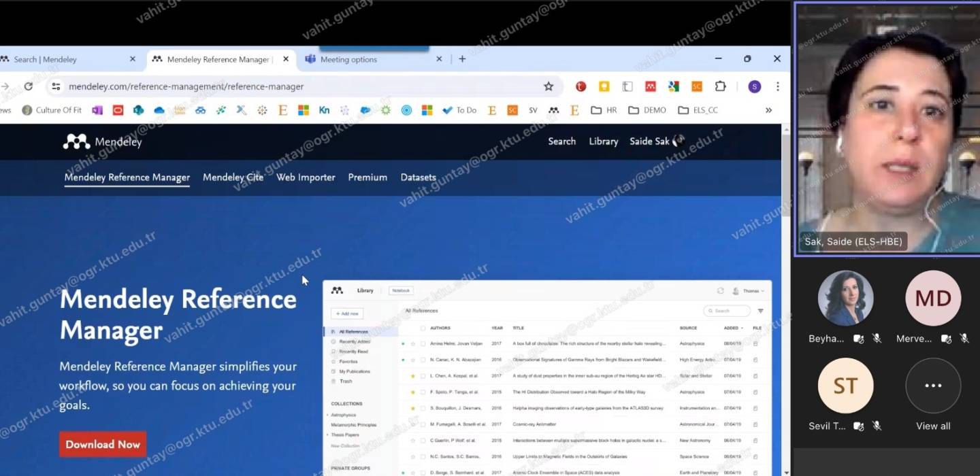This screenshot has height=476, width=980.
Task: Open the Chrome three-dot menu
Action: [777, 86]
